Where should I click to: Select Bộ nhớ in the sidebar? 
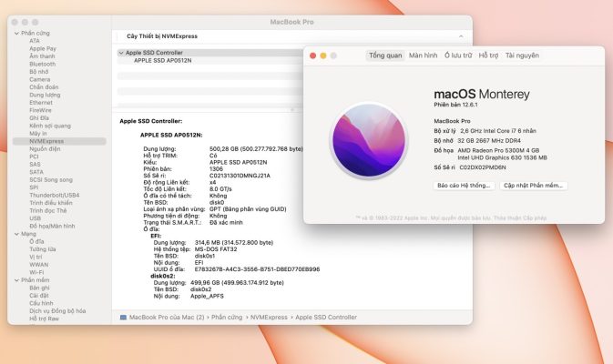(38, 72)
